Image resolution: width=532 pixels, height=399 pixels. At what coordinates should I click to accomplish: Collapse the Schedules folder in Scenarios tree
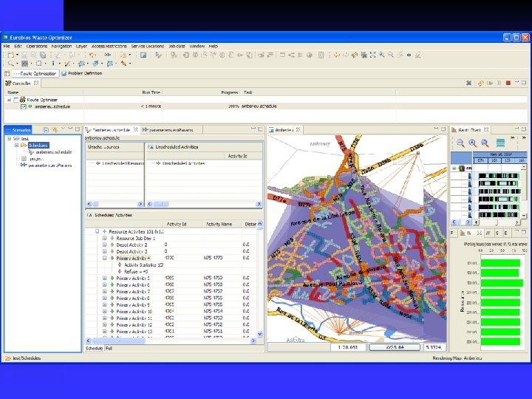tap(15, 145)
